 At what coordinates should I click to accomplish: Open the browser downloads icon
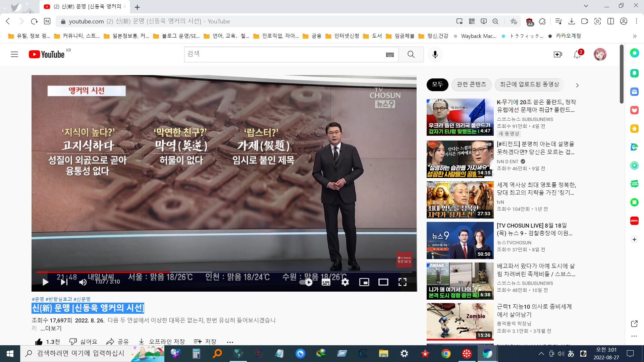[572, 21]
